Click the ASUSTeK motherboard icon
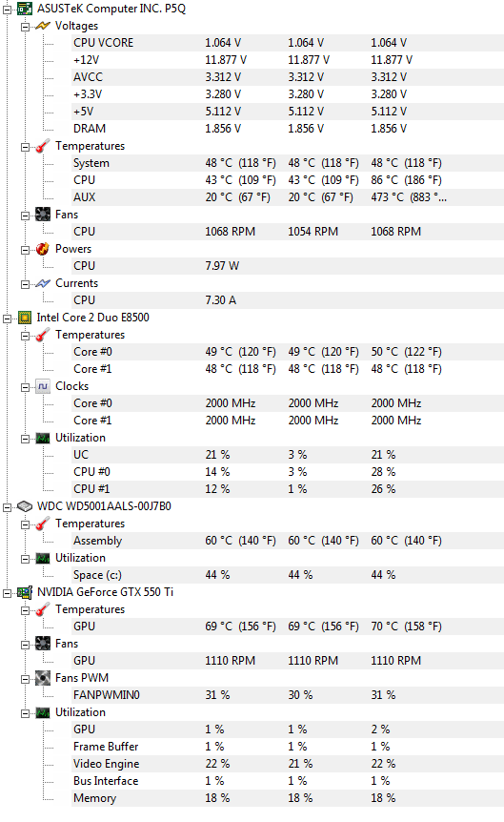The height and width of the screenshot is (822, 504). [25, 9]
